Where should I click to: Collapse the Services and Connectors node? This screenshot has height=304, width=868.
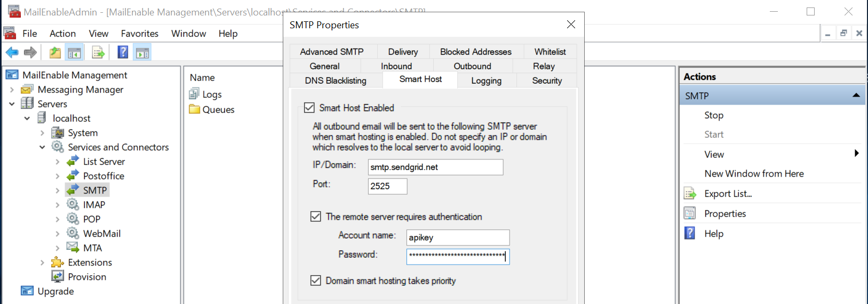tap(42, 147)
